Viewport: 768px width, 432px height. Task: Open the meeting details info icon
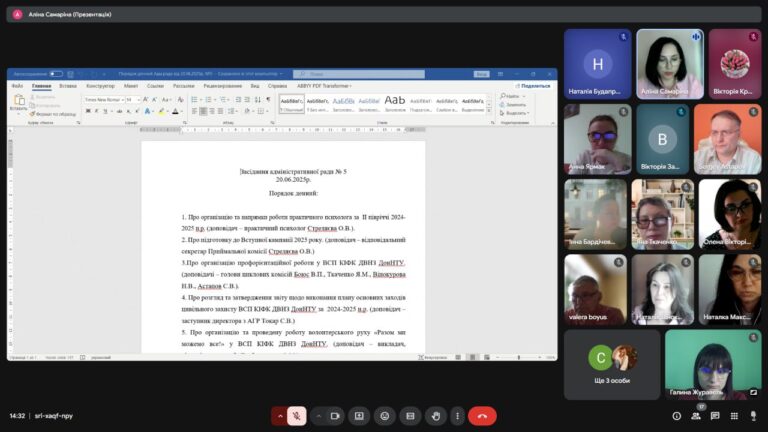[x=676, y=416]
